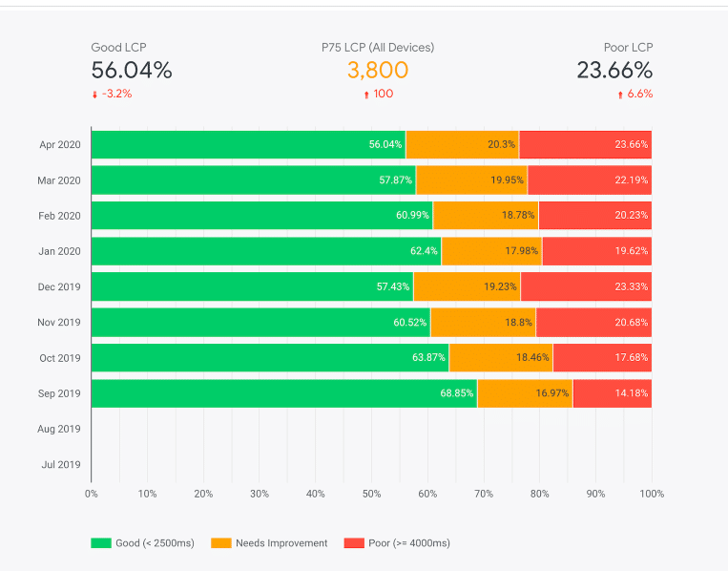Click the red down arrow beside -3.2%
Viewport: 728px width, 571px height.
[94, 95]
